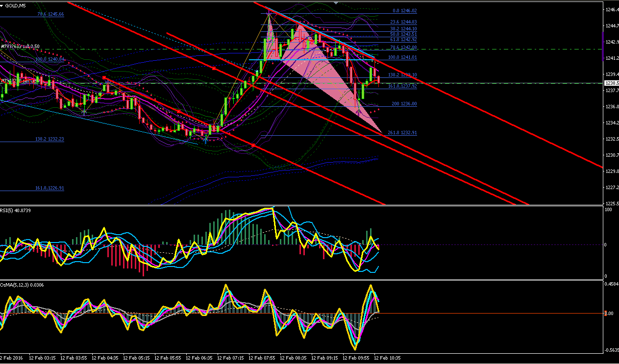Click the time label 12 Feb 07:55
Image resolution: width=619 pixels, height=364 pixels.
tap(262, 359)
